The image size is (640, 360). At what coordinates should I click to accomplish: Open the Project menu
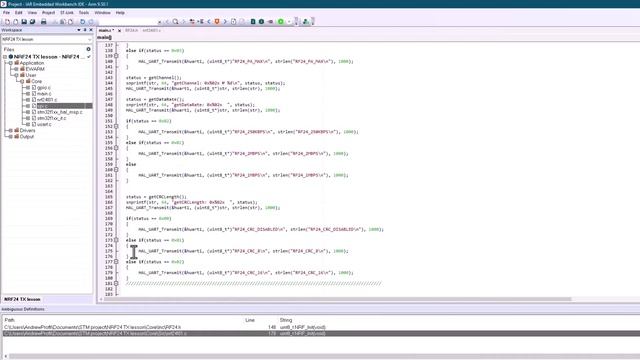(48, 13)
